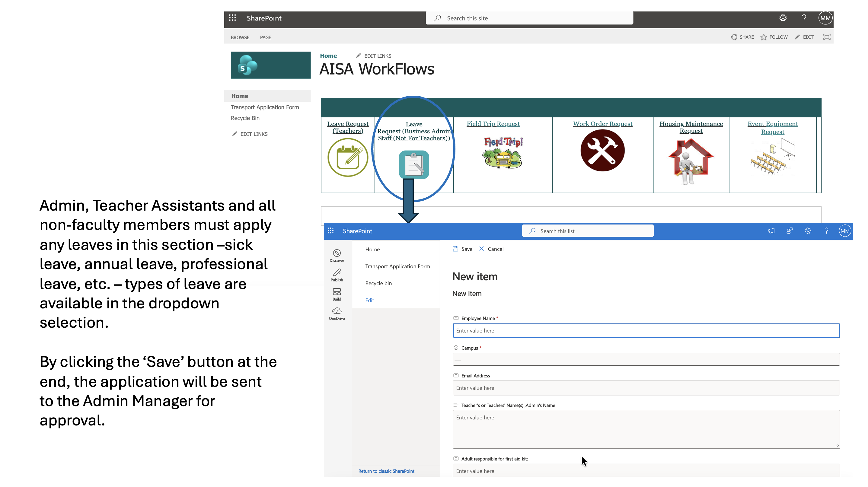The width and height of the screenshot is (868, 487).
Task: Switch to the PAGE ribbon tab
Action: [x=266, y=37]
